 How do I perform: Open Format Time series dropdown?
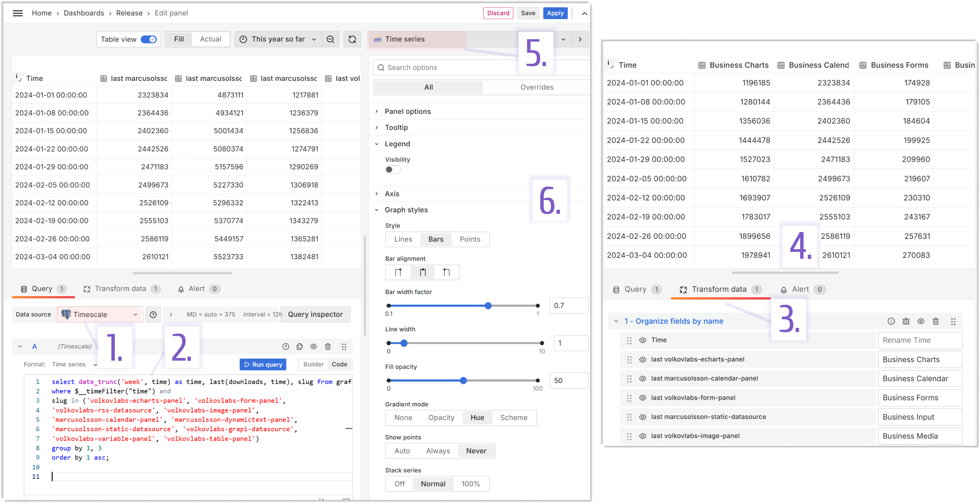(x=74, y=365)
